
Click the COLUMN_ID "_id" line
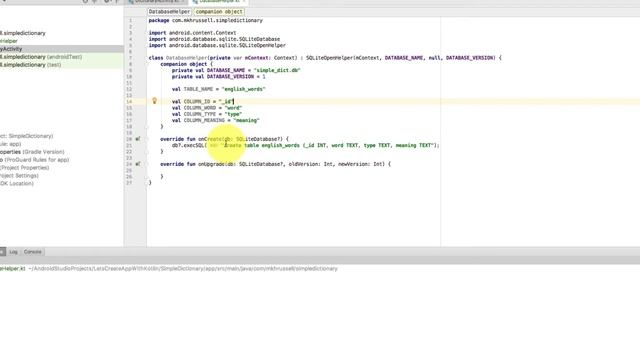(202, 102)
